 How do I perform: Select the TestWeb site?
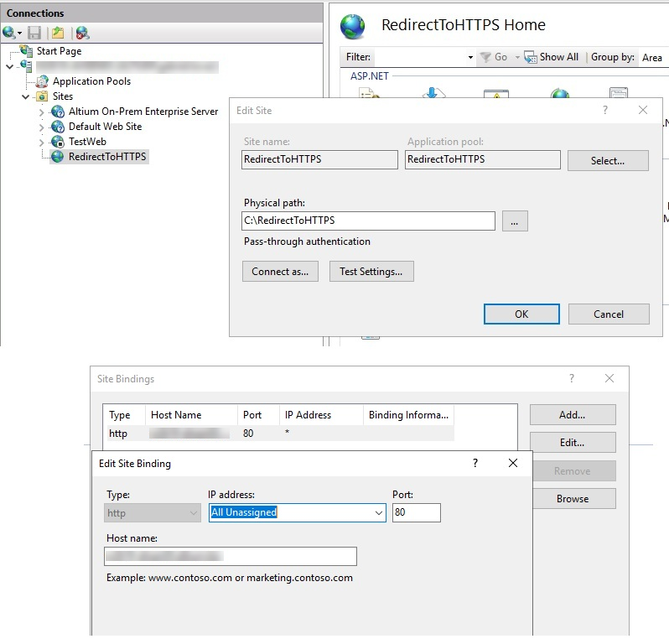click(x=87, y=141)
